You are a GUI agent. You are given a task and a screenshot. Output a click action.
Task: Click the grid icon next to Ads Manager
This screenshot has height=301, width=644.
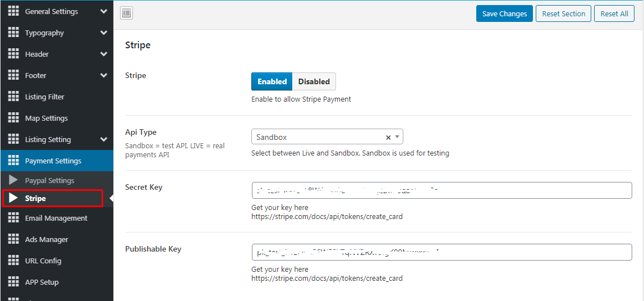click(13, 239)
